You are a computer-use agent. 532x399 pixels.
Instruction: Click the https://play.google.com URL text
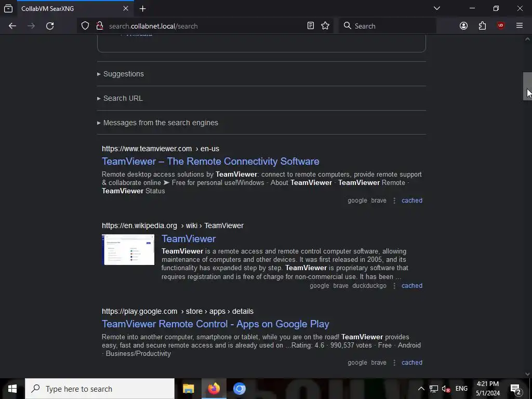pos(139,311)
